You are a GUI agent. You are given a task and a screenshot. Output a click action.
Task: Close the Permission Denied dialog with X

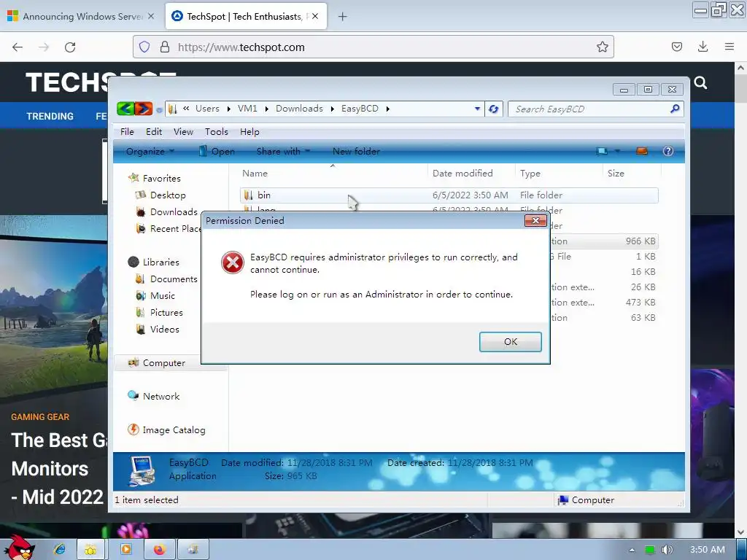(x=535, y=220)
